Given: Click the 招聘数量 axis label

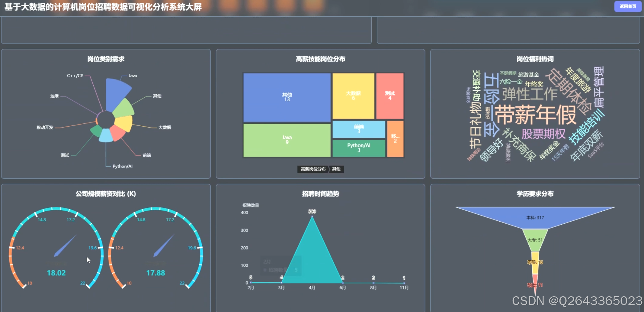Looking at the screenshot, I should coord(251,205).
